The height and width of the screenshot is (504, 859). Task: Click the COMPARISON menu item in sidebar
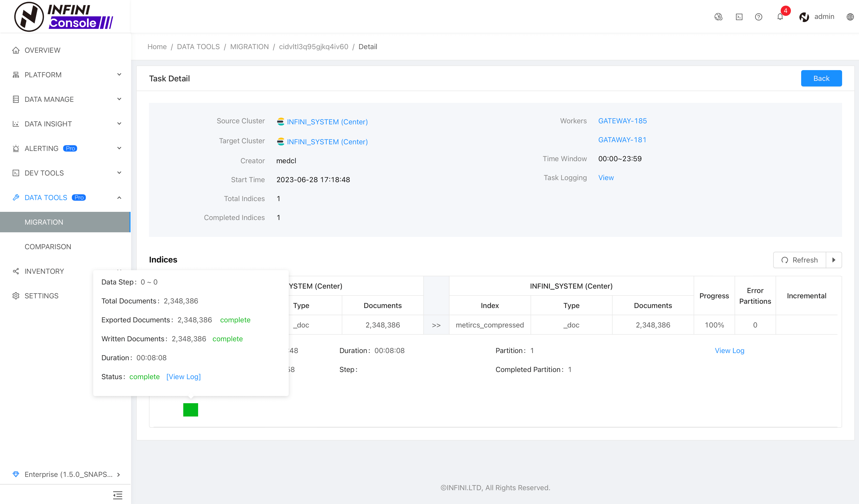47,247
